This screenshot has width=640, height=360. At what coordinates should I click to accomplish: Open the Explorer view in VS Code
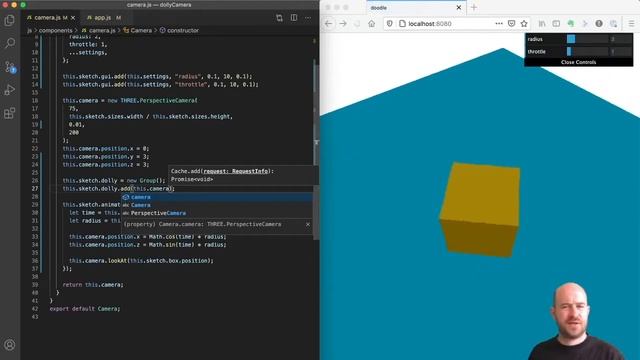[x=9, y=20]
